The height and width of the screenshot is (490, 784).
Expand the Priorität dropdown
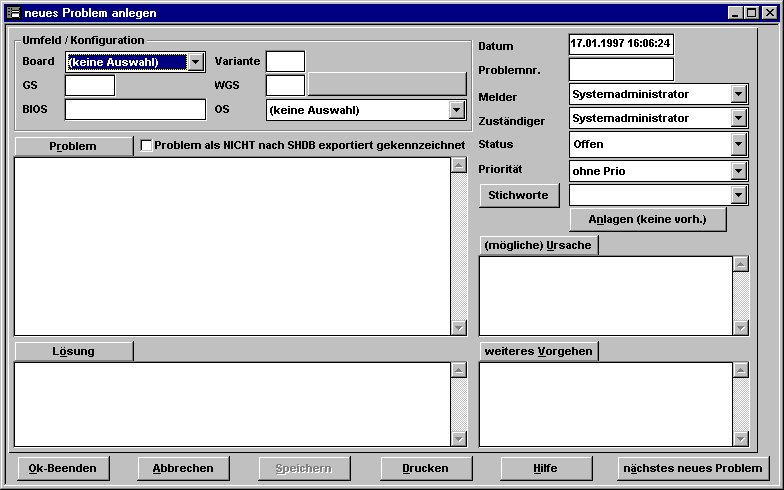739,171
